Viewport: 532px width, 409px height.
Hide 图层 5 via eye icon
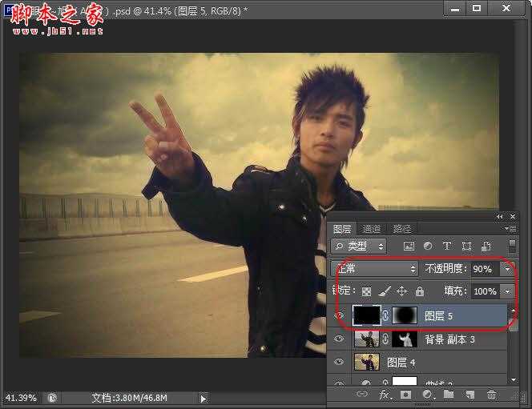[x=339, y=315]
